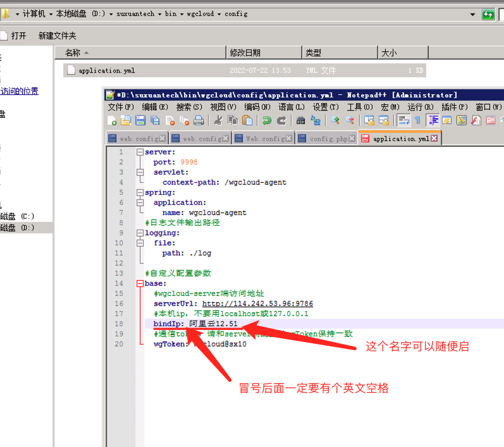Click the Print toolbar icon

199,120
